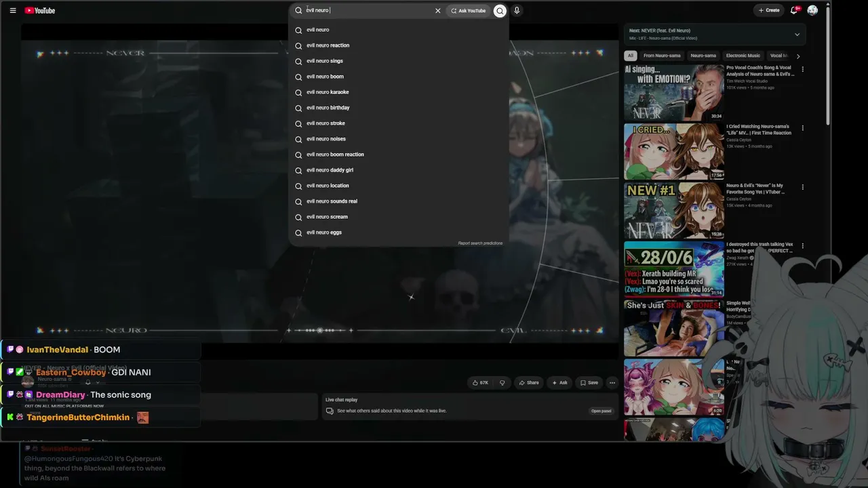Viewport: 868px width, 488px height.
Task: Open the 'Neuro & Evil's Never Is My Favorite' title
Action: point(755,188)
